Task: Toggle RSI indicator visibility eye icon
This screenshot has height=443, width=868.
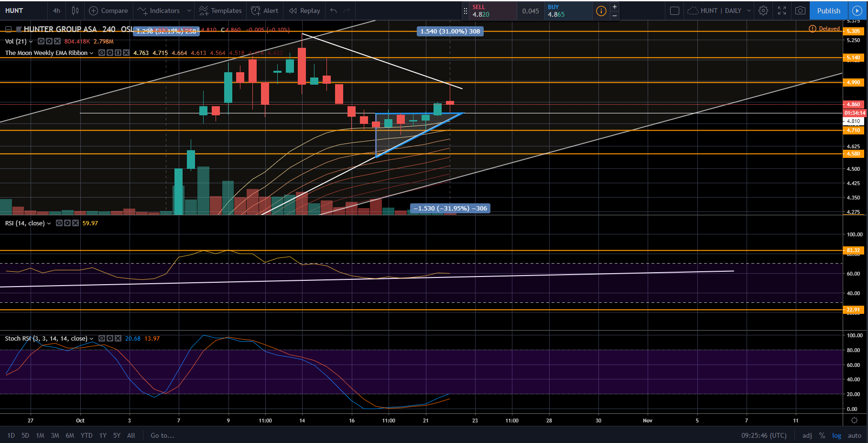Action: pyautogui.click(x=59, y=223)
